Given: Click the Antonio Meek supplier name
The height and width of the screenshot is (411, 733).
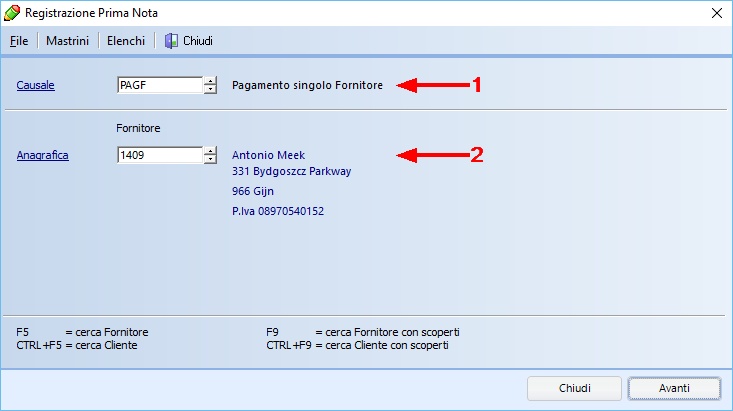Looking at the screenshot, I should [268, 155].
